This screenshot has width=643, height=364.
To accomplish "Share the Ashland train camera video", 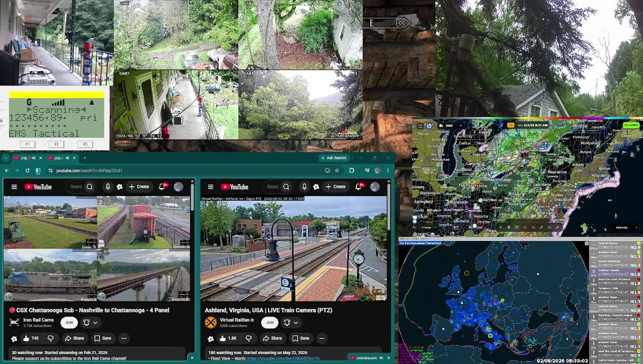I will click(272, 338).
